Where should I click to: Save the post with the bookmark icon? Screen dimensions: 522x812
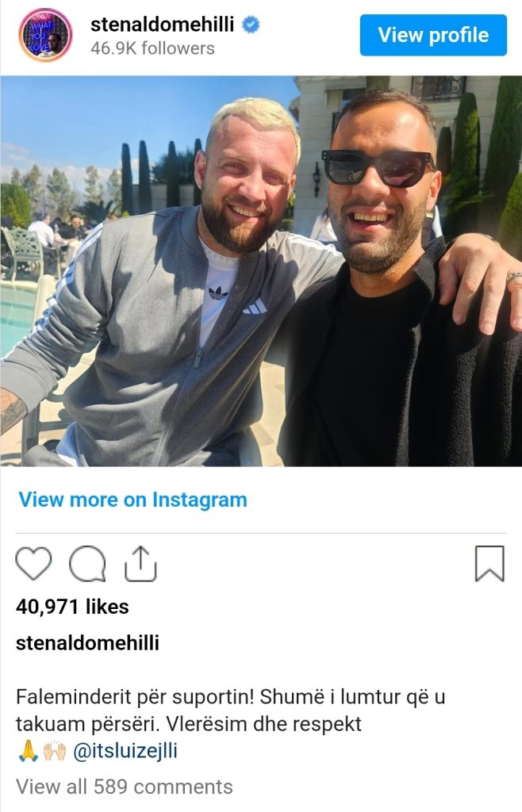(x=489, y=564)
